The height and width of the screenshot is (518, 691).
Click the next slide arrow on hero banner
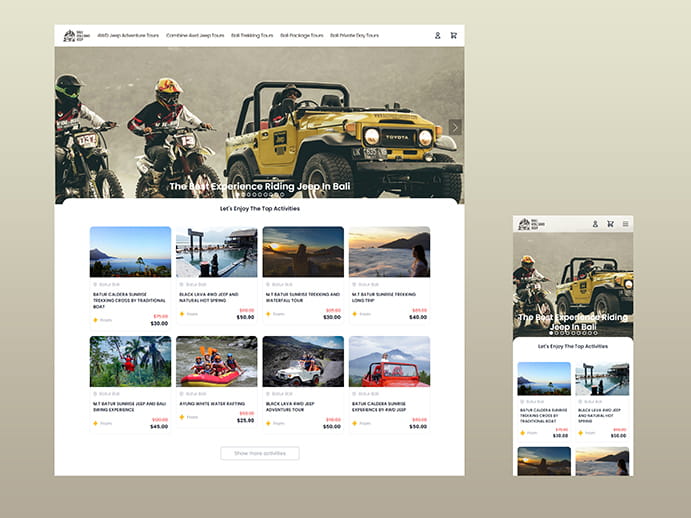tap(455, 127)
